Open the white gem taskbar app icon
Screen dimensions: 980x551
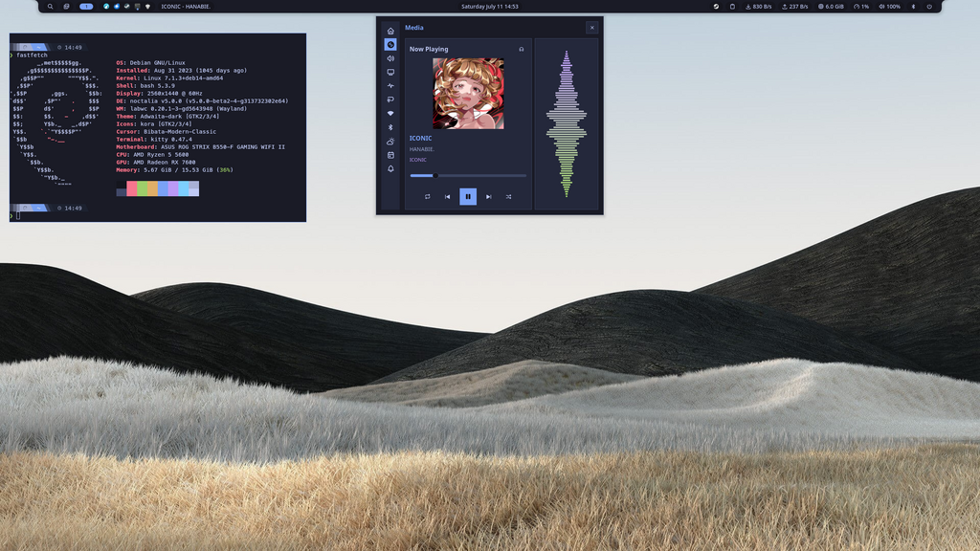tap(148, 7)
